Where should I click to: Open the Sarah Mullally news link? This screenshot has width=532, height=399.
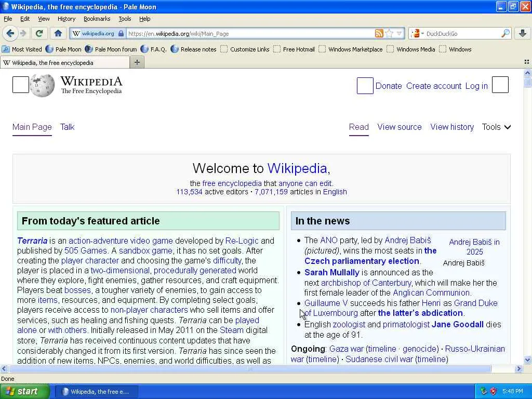pos(332,272)
